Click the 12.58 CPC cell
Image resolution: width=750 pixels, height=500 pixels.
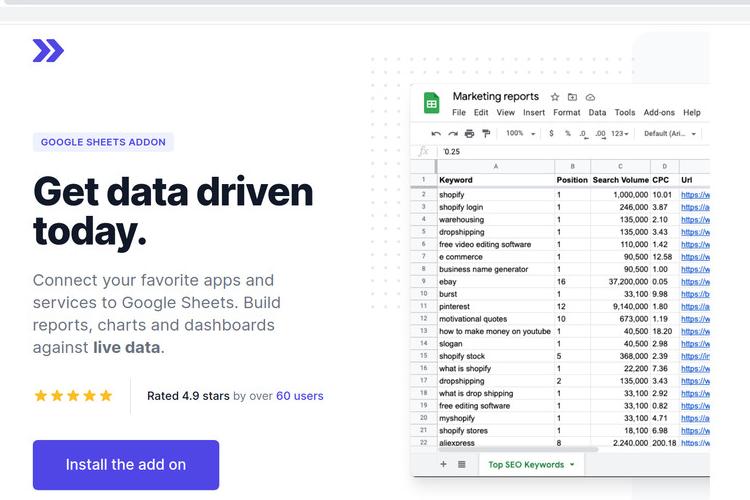[664, 257]
